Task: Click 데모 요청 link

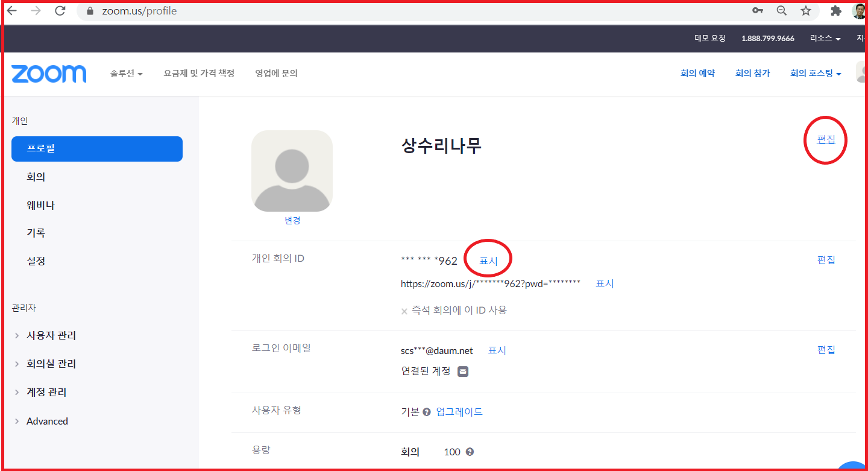Action: [710, 38]
